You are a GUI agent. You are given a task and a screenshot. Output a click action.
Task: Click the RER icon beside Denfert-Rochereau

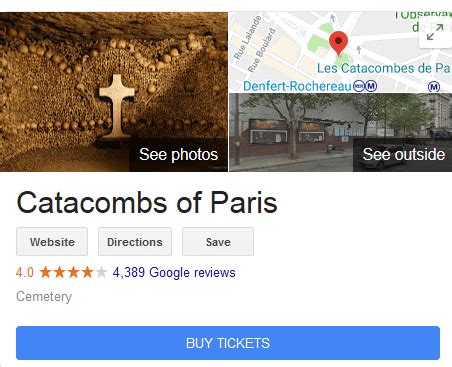pos(358,86)
